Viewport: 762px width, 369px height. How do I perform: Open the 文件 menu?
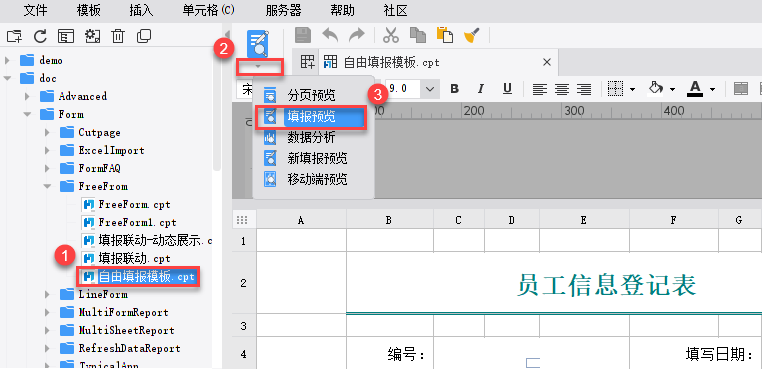(x=35, y=10)
